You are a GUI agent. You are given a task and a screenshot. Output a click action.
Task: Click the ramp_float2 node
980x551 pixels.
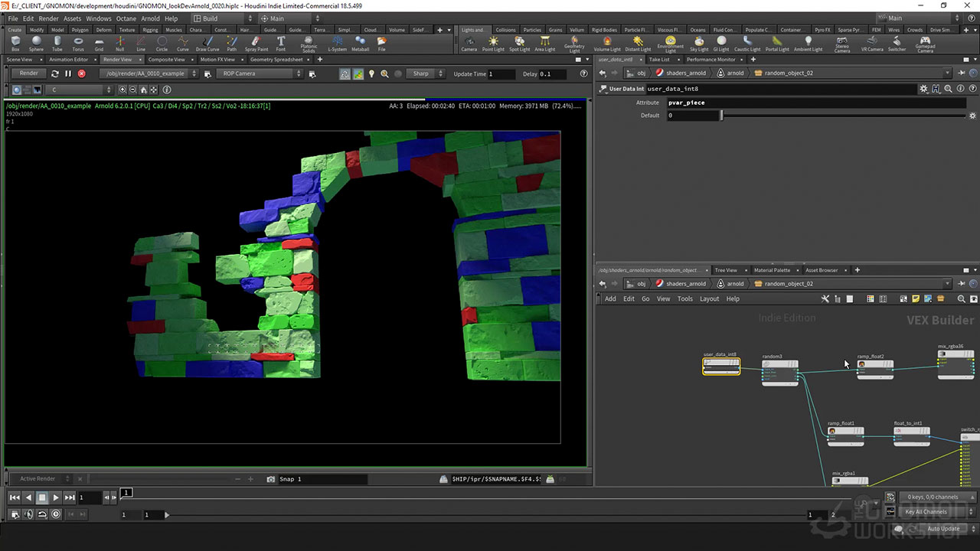point(874,368)
